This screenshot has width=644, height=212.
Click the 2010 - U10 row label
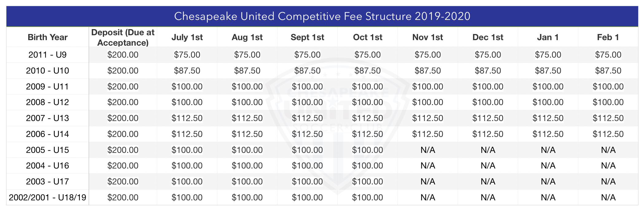[x=48, y=71]
